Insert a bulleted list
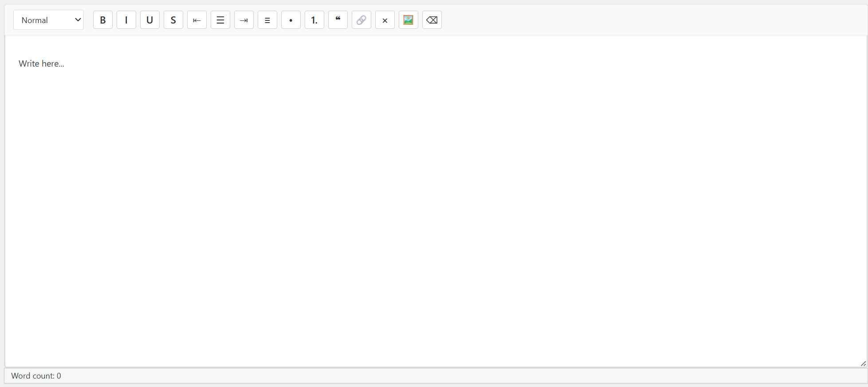The width and height of the screenshot is (868, 387). [291, 20]
